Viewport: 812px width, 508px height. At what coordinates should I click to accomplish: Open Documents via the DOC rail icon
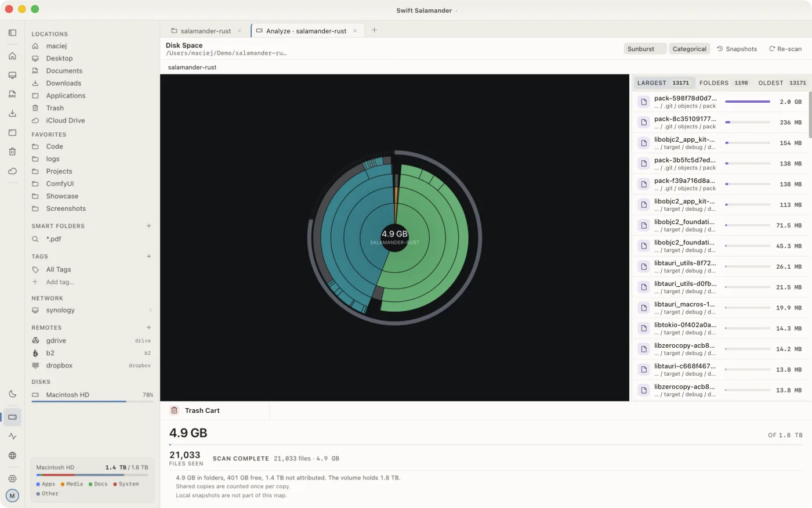click(12, 94)
